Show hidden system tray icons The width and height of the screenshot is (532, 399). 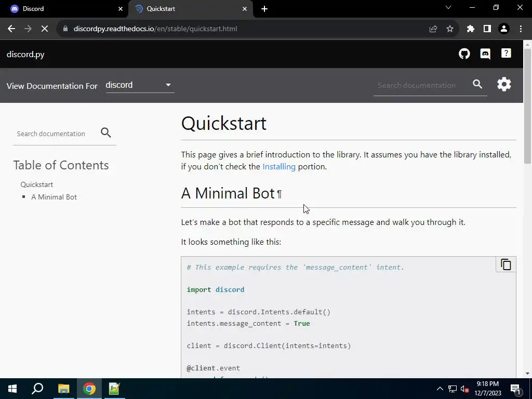(x=440, y=389)
